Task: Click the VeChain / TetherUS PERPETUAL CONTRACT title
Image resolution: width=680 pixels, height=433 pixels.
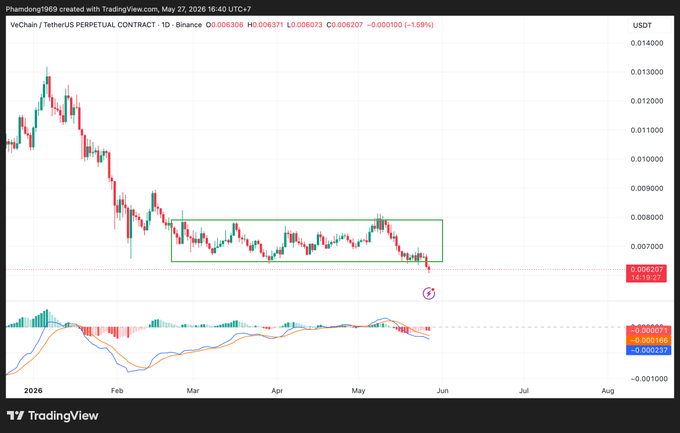Action: click(x=83, y=25)
